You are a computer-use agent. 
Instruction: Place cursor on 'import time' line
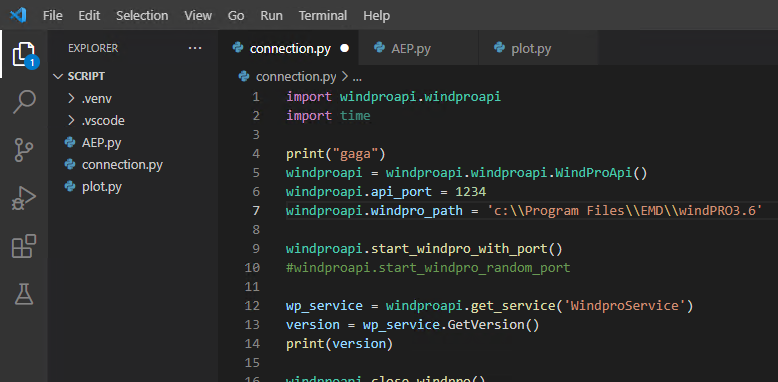coord(328,116)
